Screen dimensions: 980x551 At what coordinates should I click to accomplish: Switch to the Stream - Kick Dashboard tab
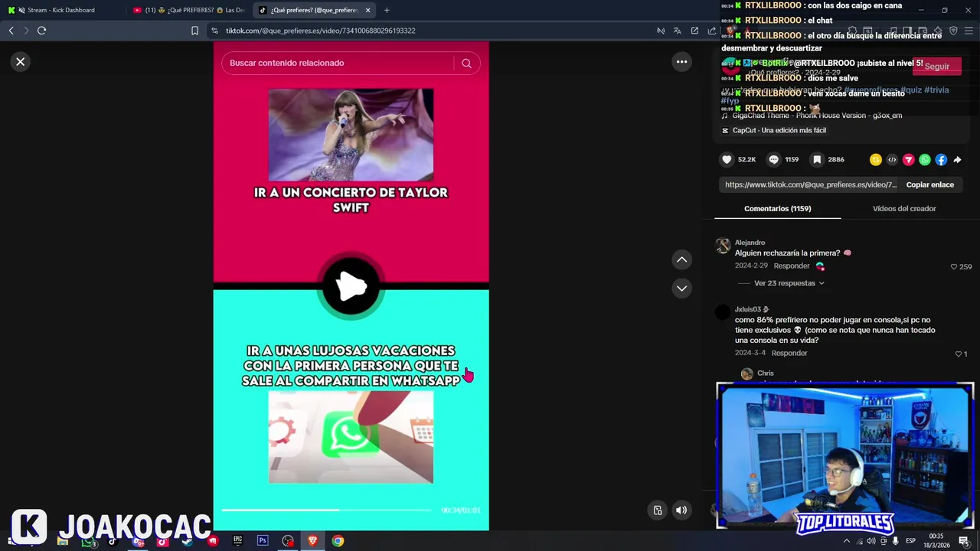coord(61,10)
